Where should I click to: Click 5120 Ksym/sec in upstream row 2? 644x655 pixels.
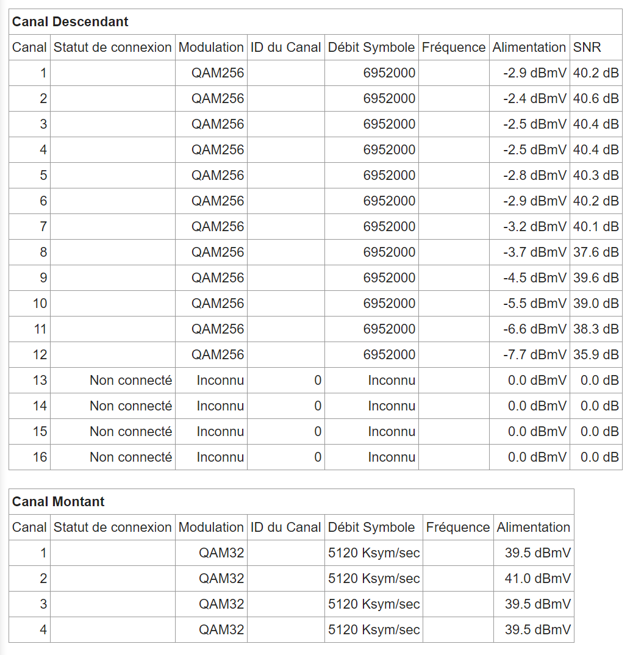[x=374, y=578]
